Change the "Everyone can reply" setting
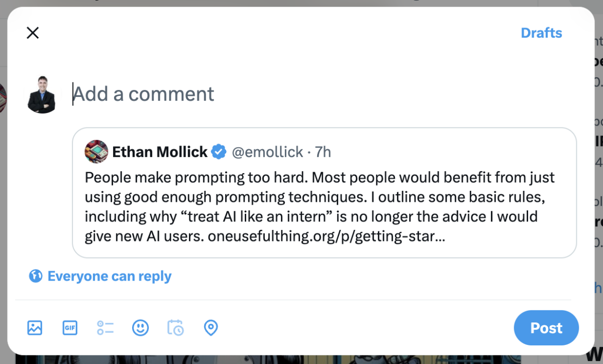Screen dimensions: 603x364 click(x=109, y=276)
